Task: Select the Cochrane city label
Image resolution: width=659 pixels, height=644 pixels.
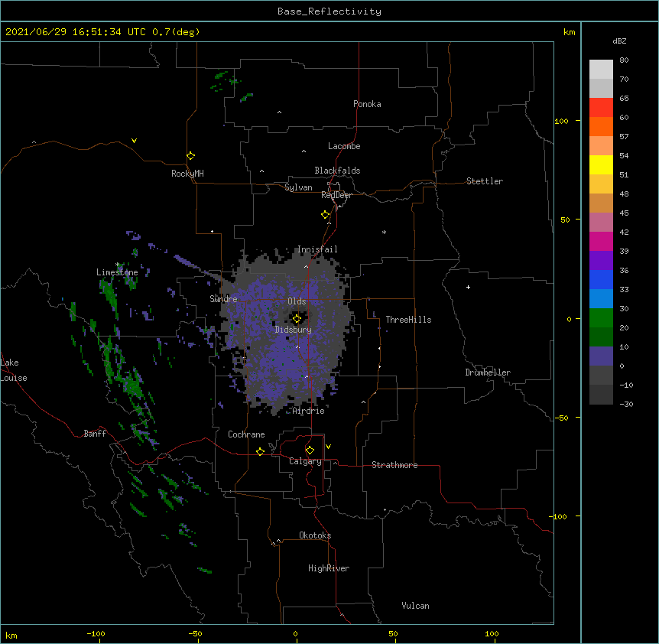Action: point(246,434)
